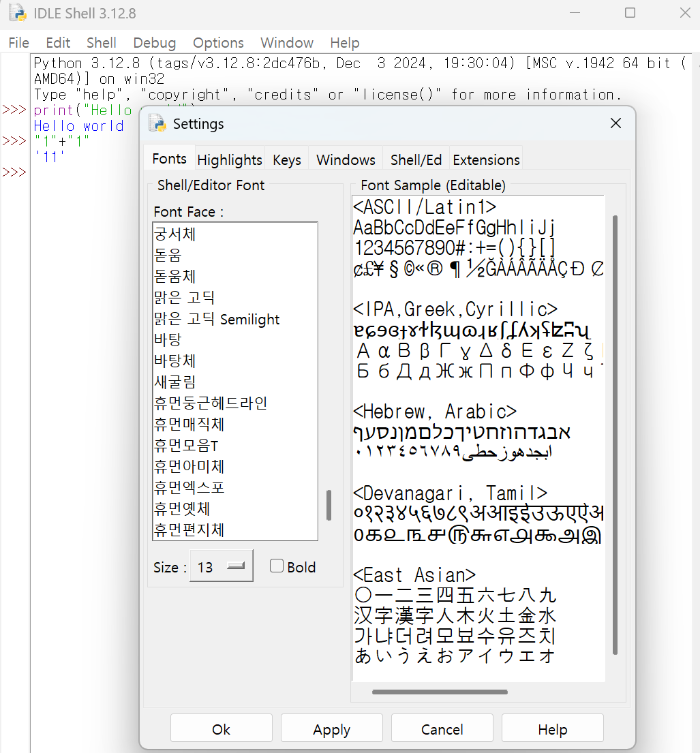Click the '11' output line in shell

(50, 157)
